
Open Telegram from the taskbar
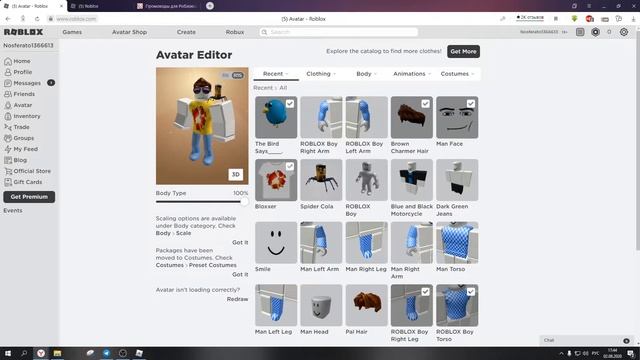pyautogui.click(x=107, y=353)
